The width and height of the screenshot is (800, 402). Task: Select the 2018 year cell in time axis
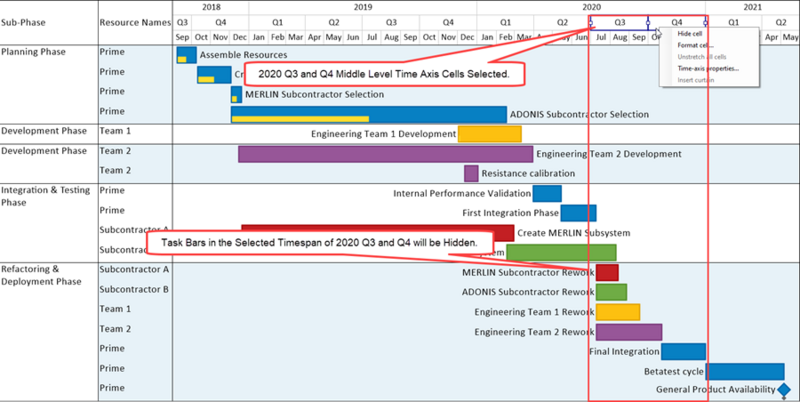[211, 7]
